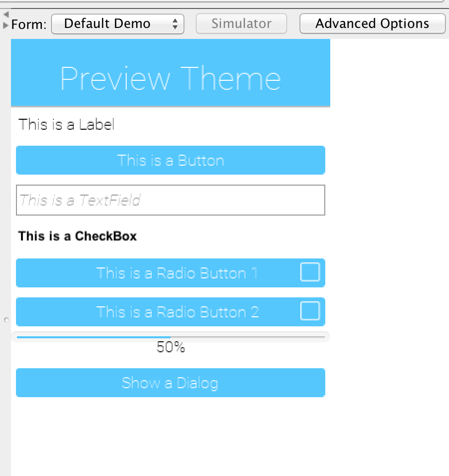The width and height of the screenshot is (449, 476).
Task: Click the slider showing 50% progress
Action: (170, 335)
